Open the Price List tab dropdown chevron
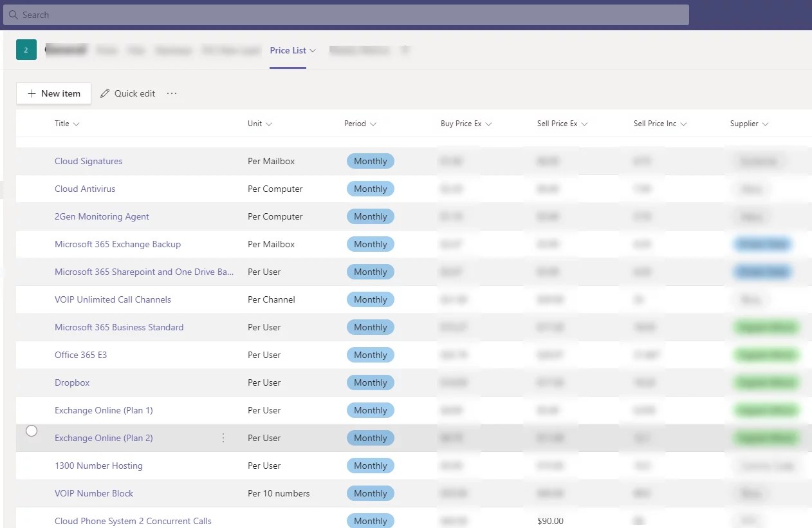Image resolution: width=812 pixels, height=528 pixels. pos(313,50)
